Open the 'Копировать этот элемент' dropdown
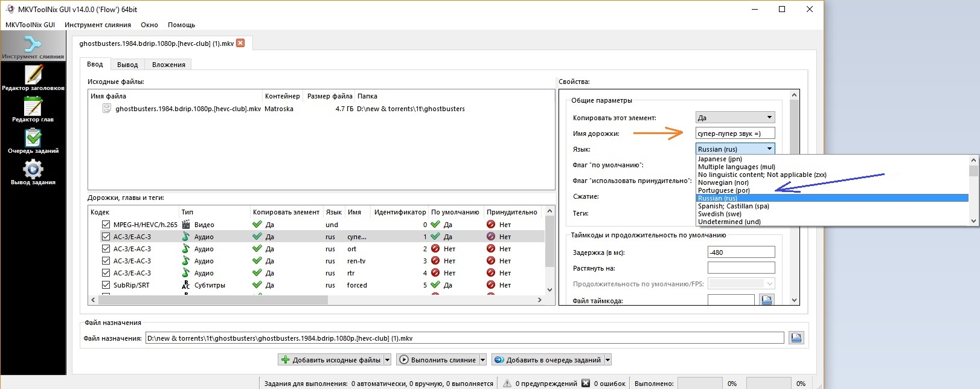 pyautogui.click(x=735, y=117)
